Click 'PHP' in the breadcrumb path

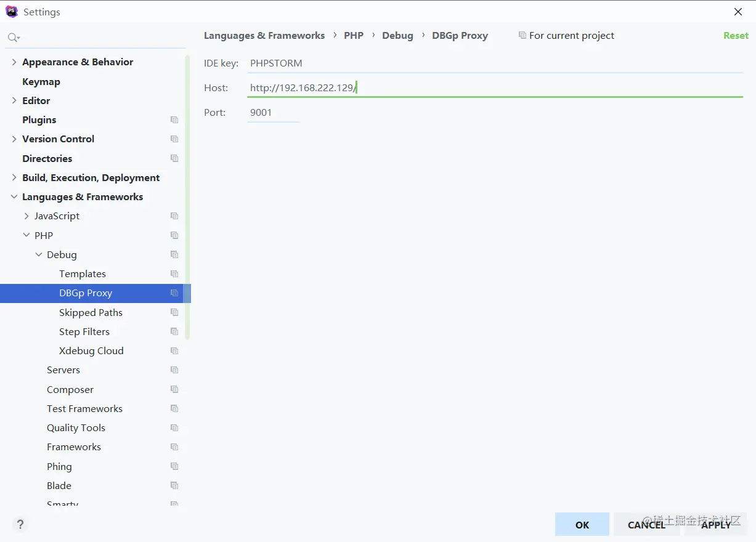pos(354,36)
